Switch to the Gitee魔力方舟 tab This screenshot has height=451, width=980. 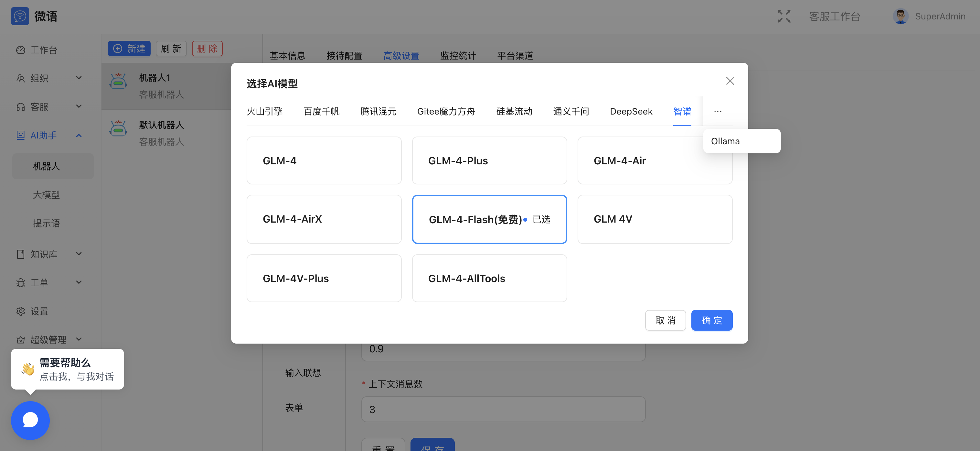pos(446,111)
